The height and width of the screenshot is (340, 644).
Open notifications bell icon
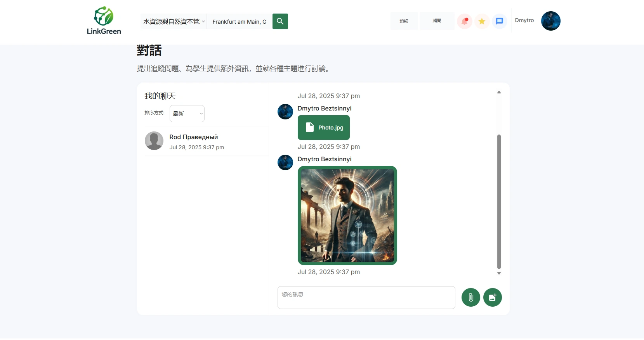pos(464,21)
